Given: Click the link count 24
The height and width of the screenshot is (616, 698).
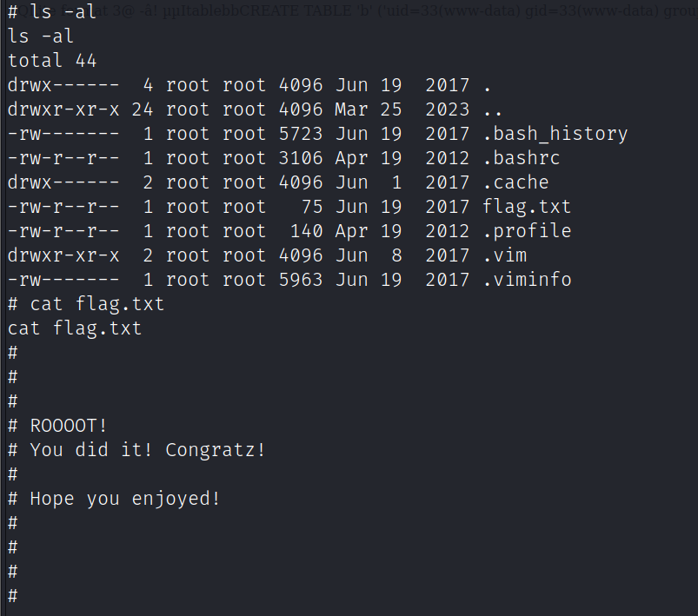Looking at the screenshot, I should [143, 109].
